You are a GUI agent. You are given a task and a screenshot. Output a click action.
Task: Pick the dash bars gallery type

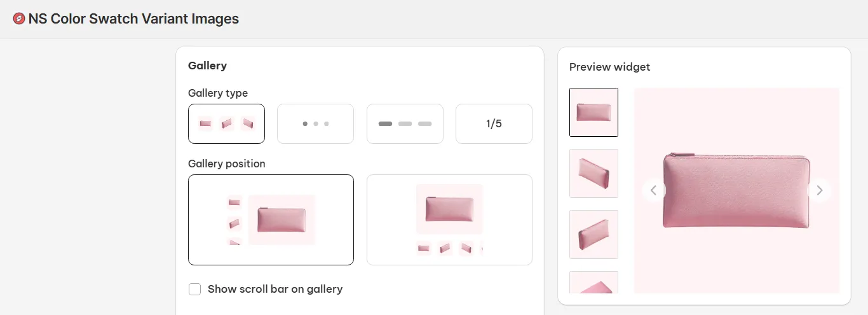(x=405, y=123)
